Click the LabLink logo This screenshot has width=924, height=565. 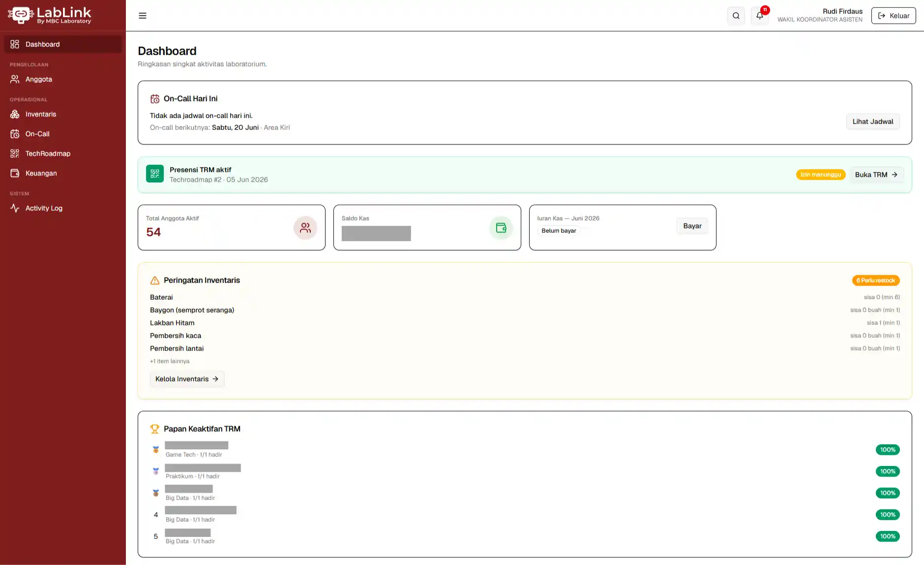pyautogui.click(x=50, y=15)
